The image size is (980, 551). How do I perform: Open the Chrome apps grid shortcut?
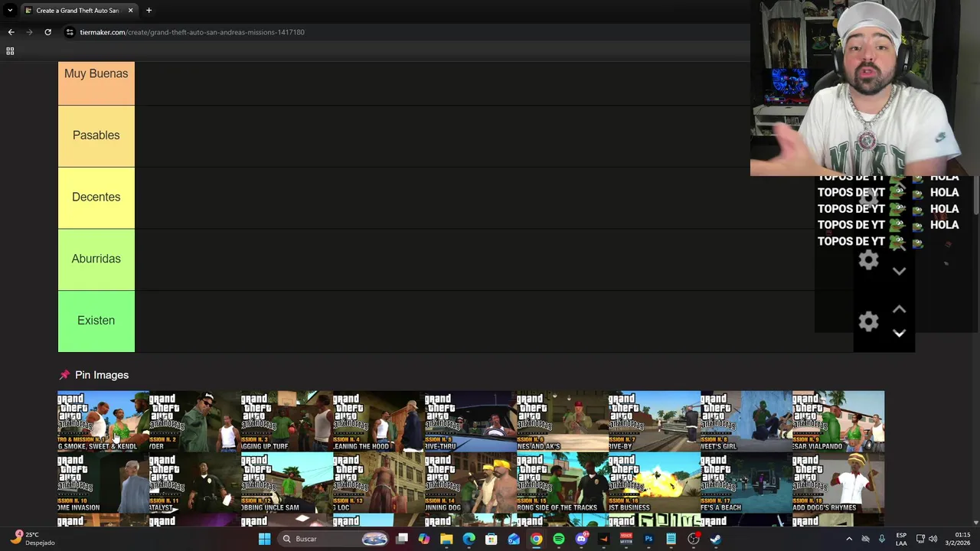pos(10,51)
